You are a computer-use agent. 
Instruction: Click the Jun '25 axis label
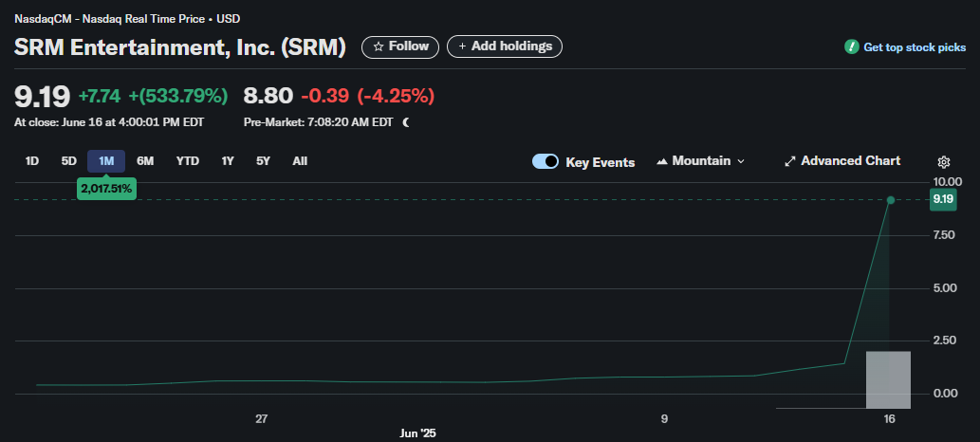point(417,433)
